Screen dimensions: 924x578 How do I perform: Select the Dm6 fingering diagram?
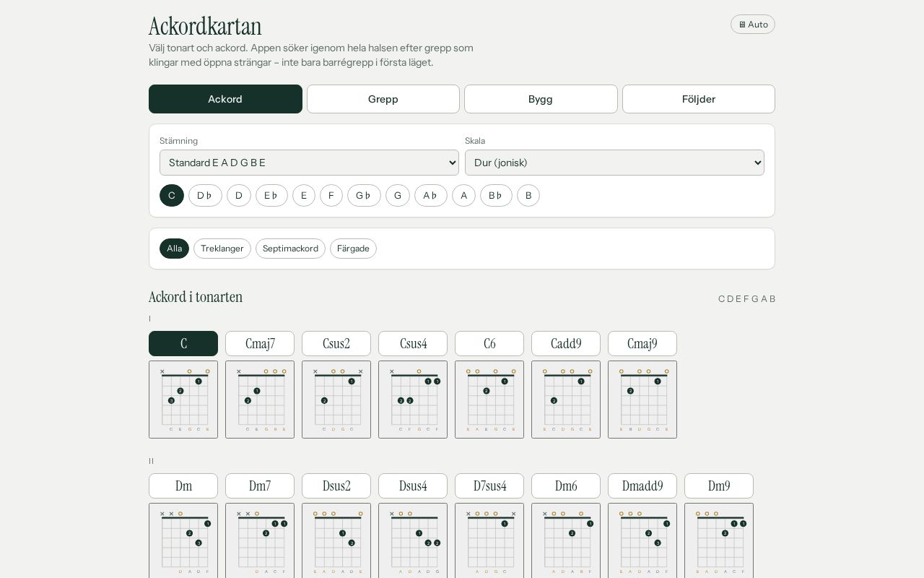pos(566,540)
